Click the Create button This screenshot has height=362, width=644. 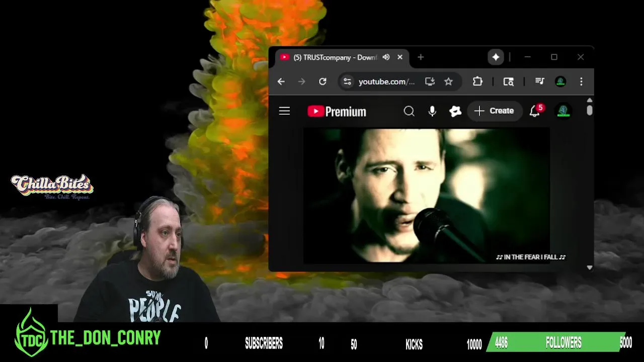pyautogui.click(x=495, y=111)
